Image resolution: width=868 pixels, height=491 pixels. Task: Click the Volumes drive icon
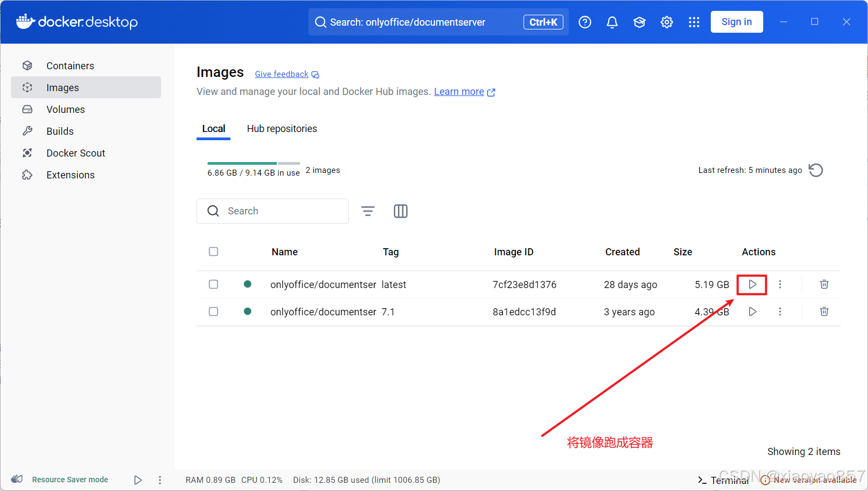click(27, 109)
